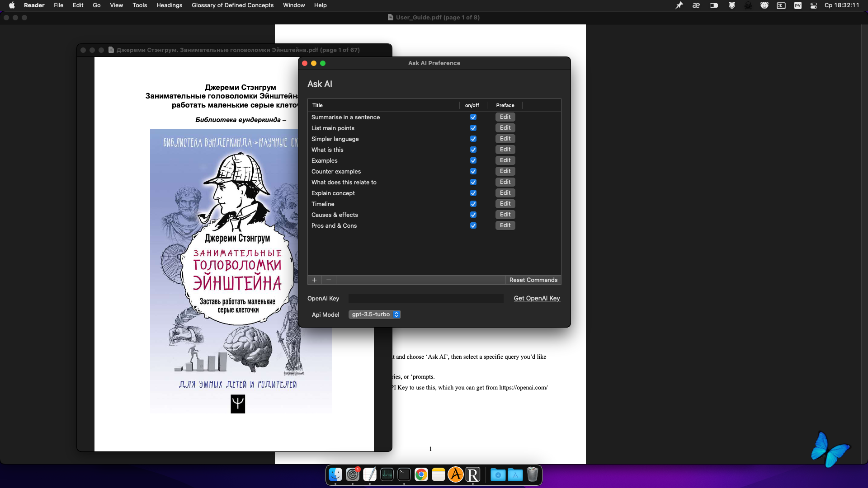Open the РУ input source menu
This screenshot has width=868, height=488.
[x=798, y=5]
